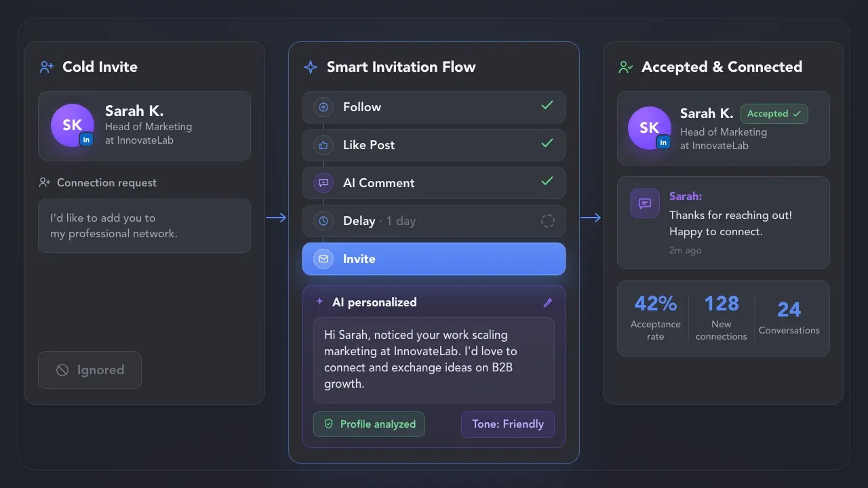The image size is (868, 488).
Task: Click the dashed pending circle on Delay step
Action: (547, 221)
